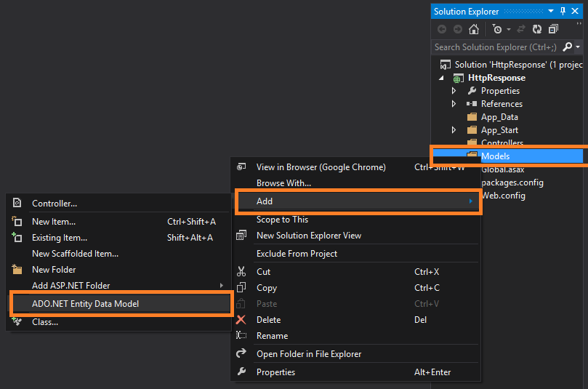
Task: Click the Search Solution Explorer field
Action: click(x=496, y=47)
